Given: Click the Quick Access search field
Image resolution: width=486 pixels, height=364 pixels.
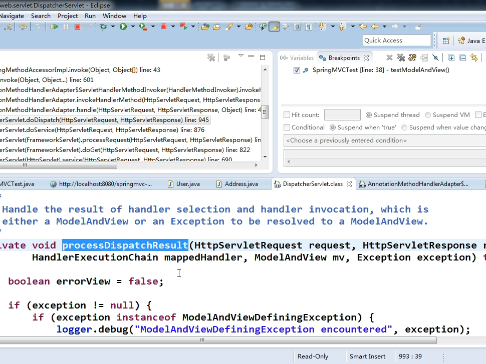Looking at the screenshot, I should (x=397, y=41).
